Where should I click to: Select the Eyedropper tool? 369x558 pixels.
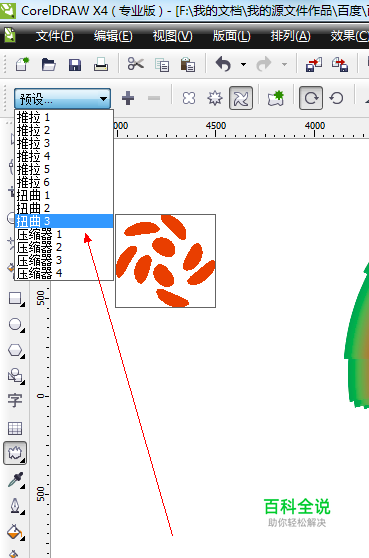pos(15,480)
